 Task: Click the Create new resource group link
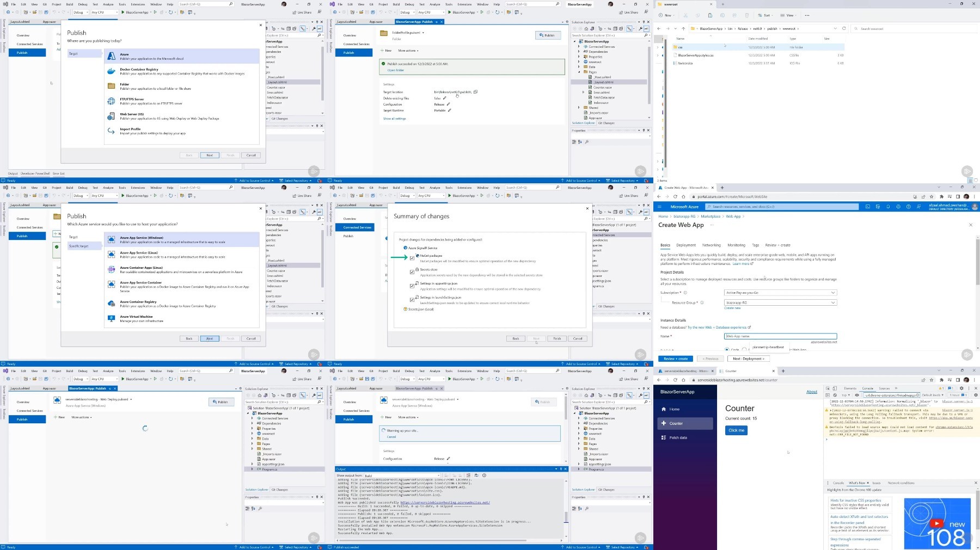click(732, 308)
